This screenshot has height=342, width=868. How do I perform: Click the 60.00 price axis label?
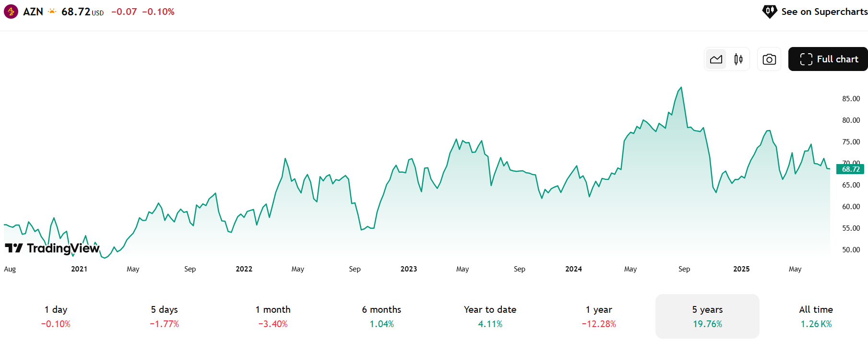(851, 207)
